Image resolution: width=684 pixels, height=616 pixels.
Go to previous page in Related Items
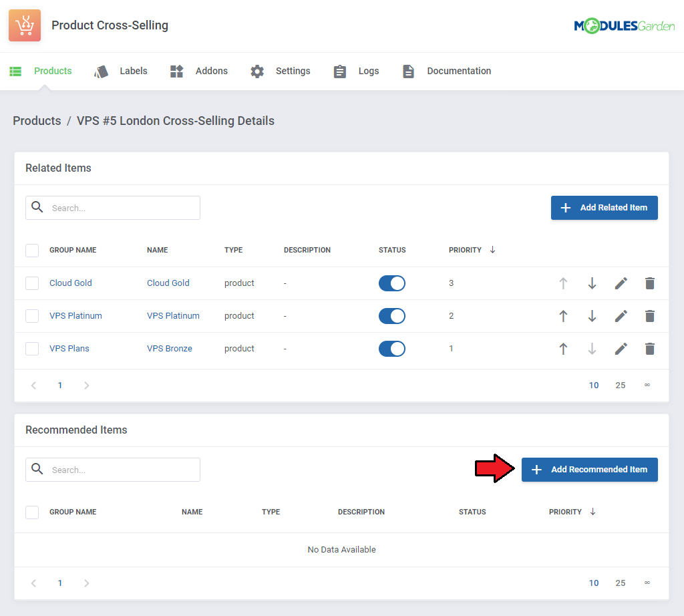click(33, 386)
